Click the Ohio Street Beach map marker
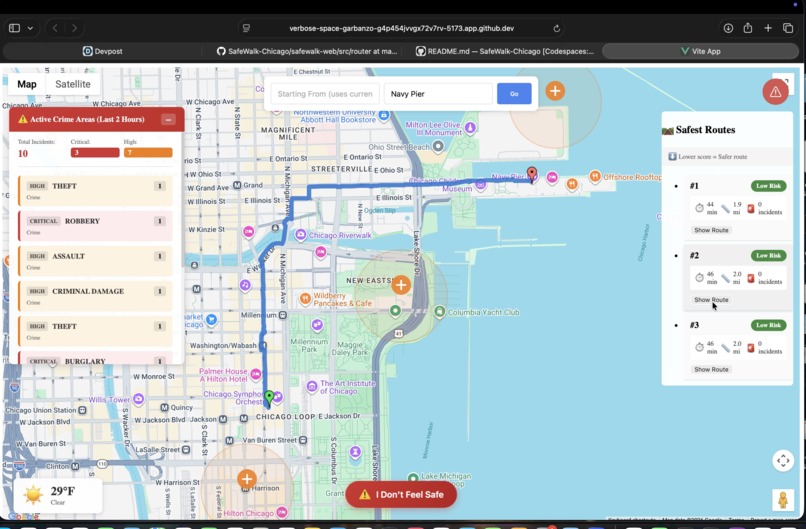Viewport: 806px width, 529px height. (x=438, y=147)
